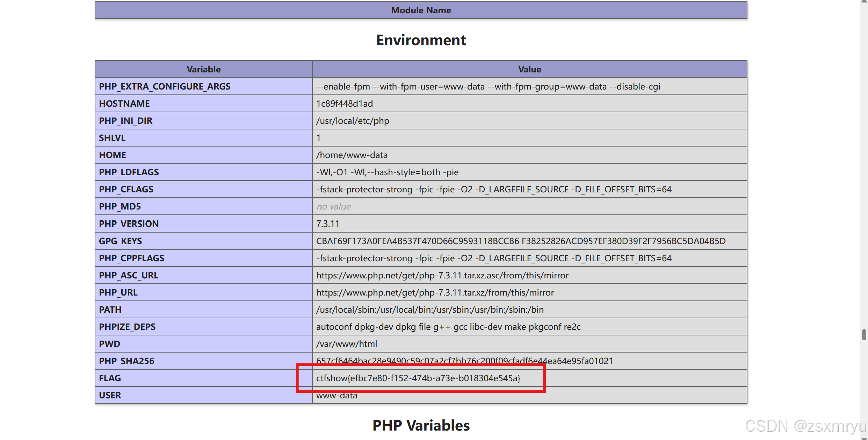Click the FLAG variable name cell

coord(110,378)
